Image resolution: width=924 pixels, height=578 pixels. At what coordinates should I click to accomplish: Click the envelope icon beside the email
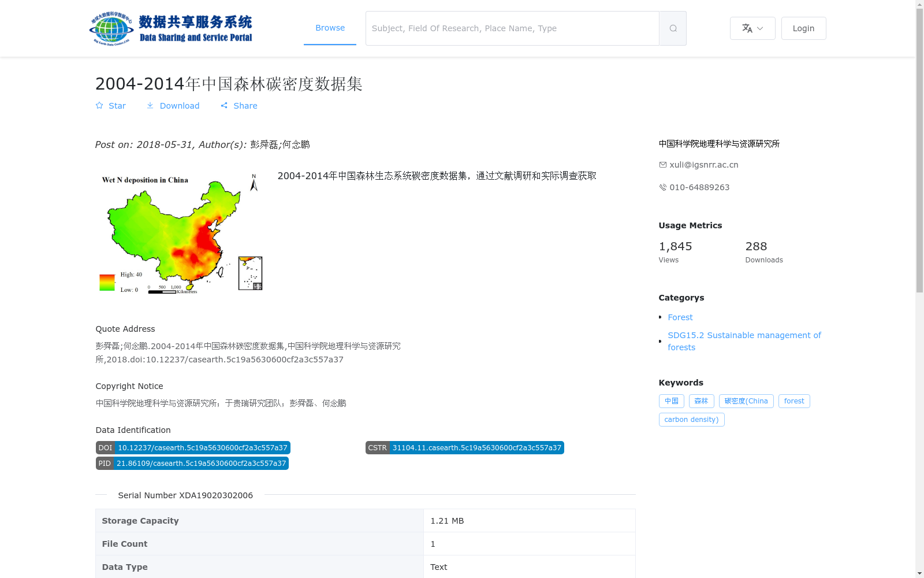point(663,165)
